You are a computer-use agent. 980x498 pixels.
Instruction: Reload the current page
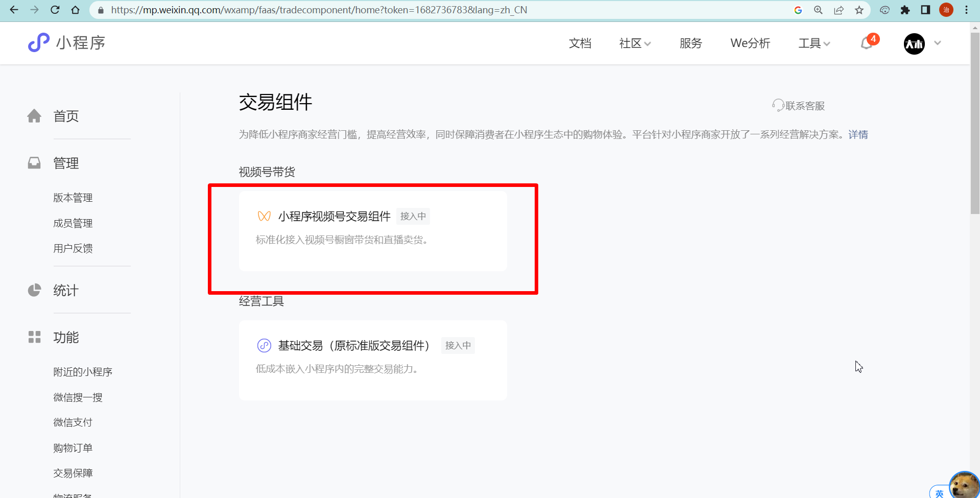click(55, 10)
